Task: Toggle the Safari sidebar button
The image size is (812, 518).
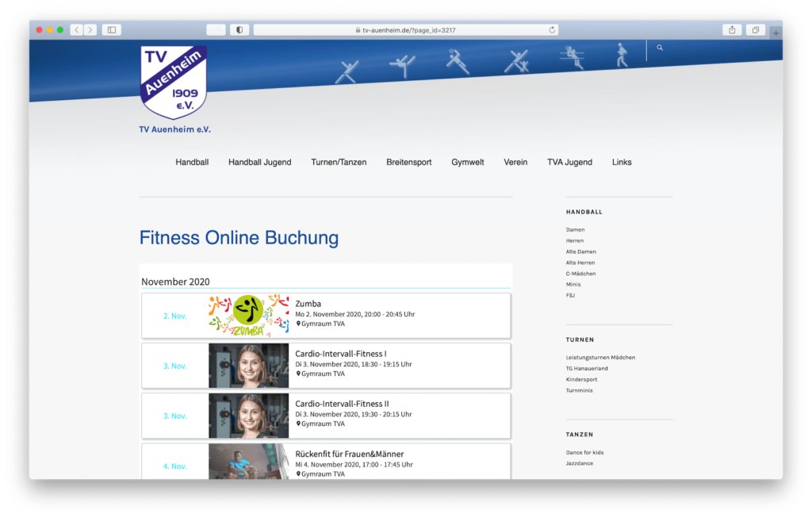Action: point(112,30)
